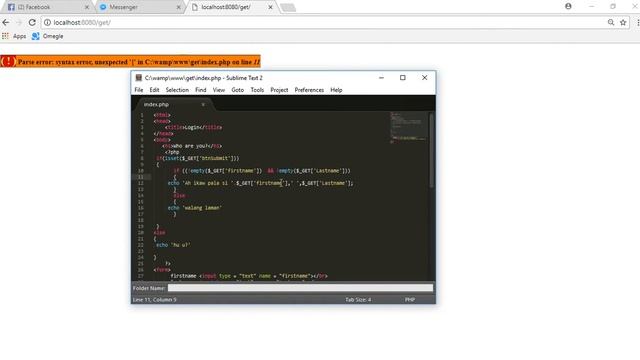Open the Project menu
Image resolution: width=640 pixels, height=360 pixels.
(x=279, y=90)
